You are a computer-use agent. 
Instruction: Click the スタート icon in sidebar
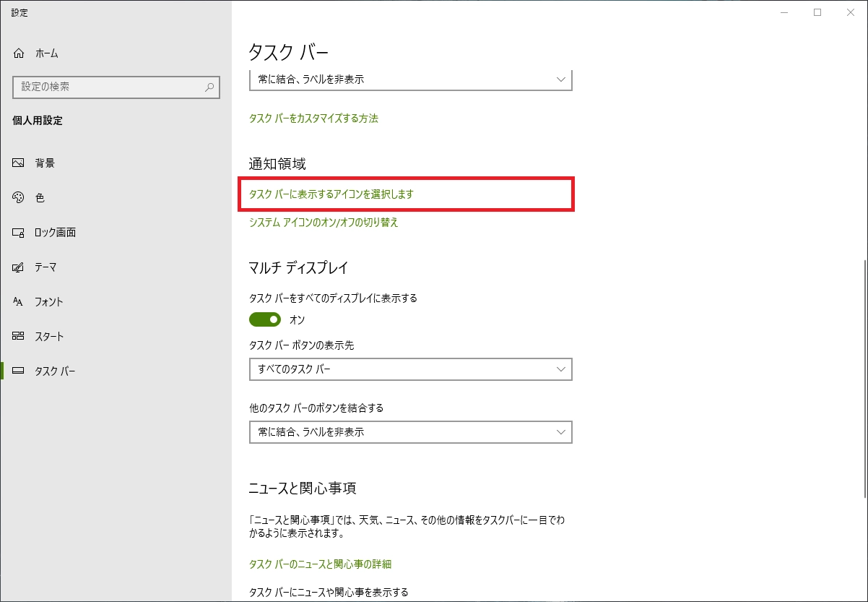point(19,337)
